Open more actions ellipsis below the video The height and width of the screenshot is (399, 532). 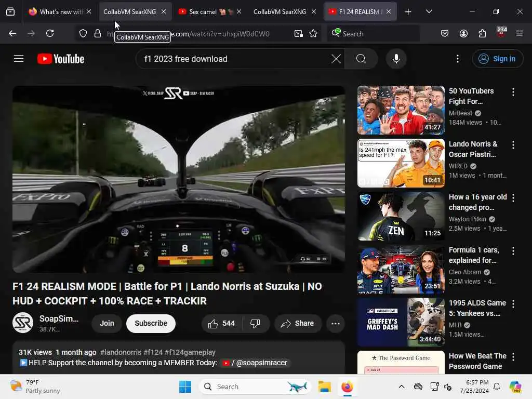tap(335, 323)
